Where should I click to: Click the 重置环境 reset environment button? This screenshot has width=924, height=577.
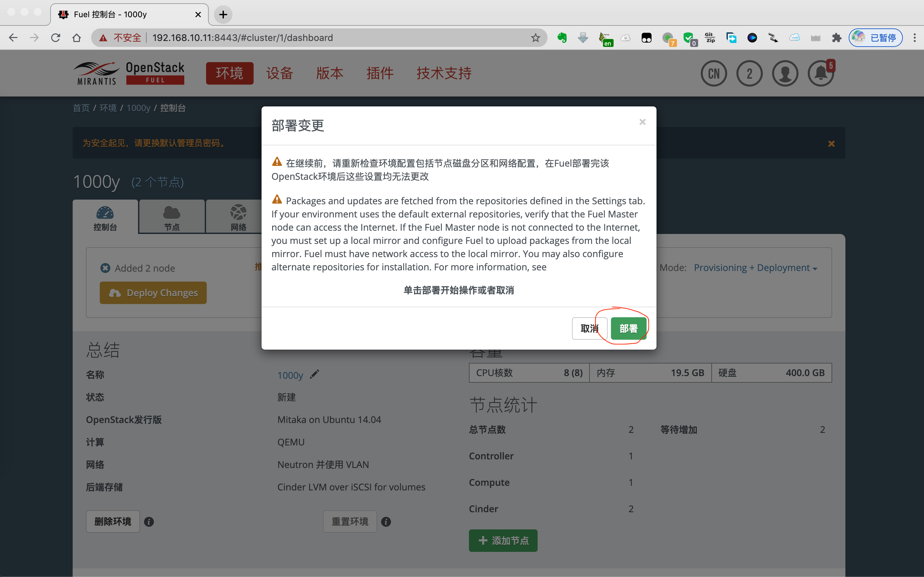350,521
